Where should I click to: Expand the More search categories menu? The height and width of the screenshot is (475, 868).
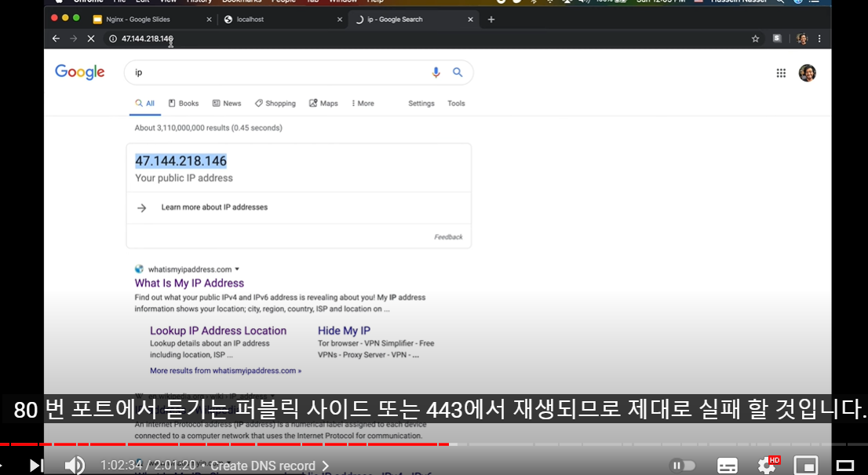(x=363, y=104)
